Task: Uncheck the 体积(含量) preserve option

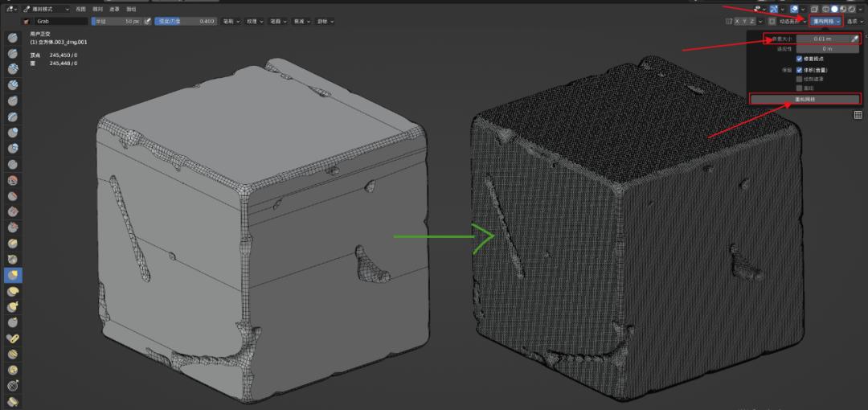Action: pyautogui.click(x=800, y=70)
